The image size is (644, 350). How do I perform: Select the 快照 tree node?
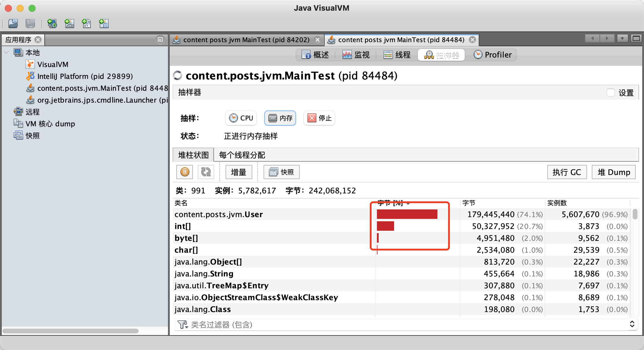coord(27,136)
